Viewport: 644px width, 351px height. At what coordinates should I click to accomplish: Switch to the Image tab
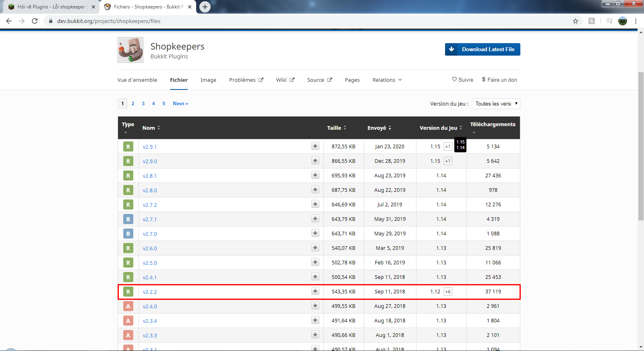tap(208, 80)
